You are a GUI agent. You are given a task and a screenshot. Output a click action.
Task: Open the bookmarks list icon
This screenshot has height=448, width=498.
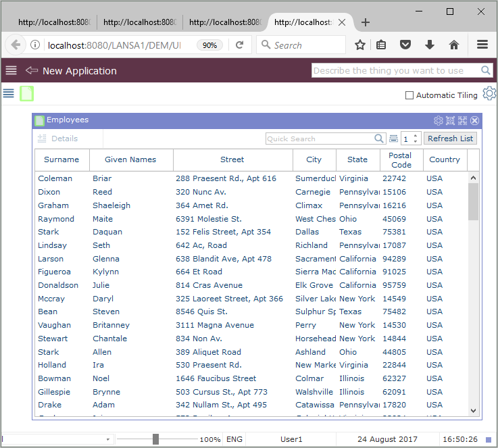pos(381,45)
